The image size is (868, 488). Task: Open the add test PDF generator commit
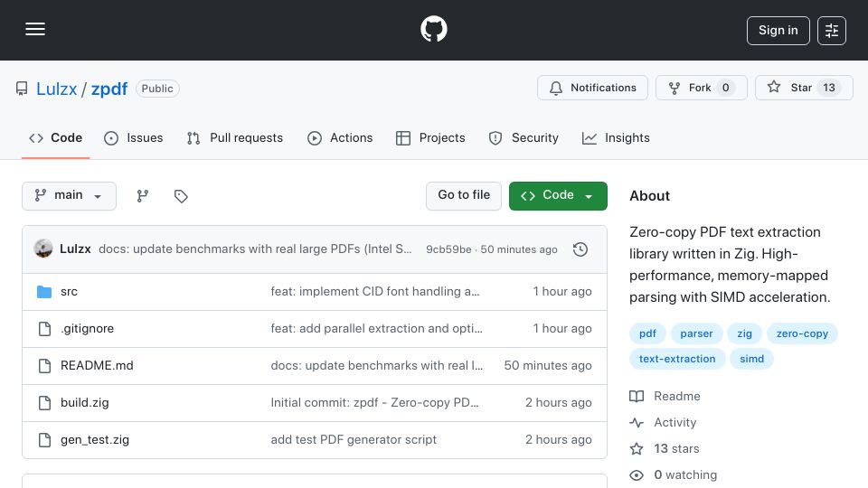pos(354,440)
